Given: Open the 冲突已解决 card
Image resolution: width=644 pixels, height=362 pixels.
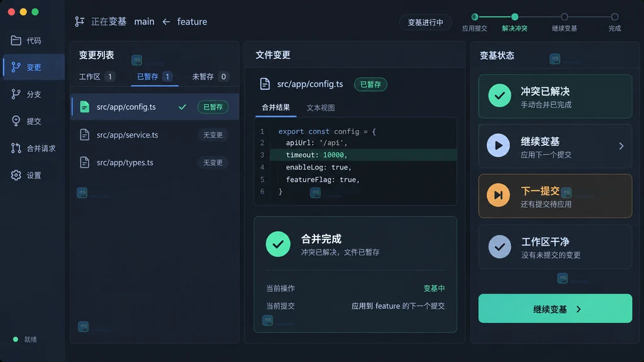Looking at the screenshot, I should [555, 96].
